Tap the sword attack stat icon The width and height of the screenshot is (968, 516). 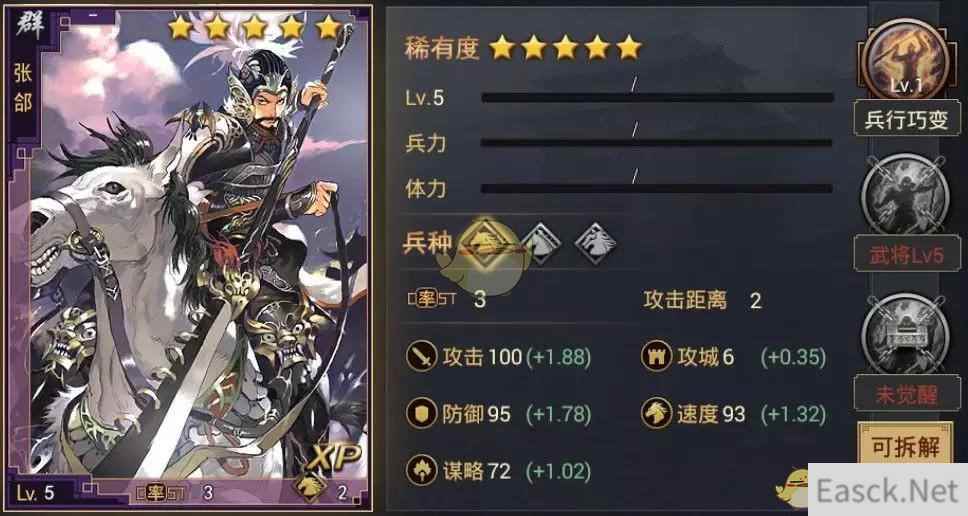pos(422,357)
